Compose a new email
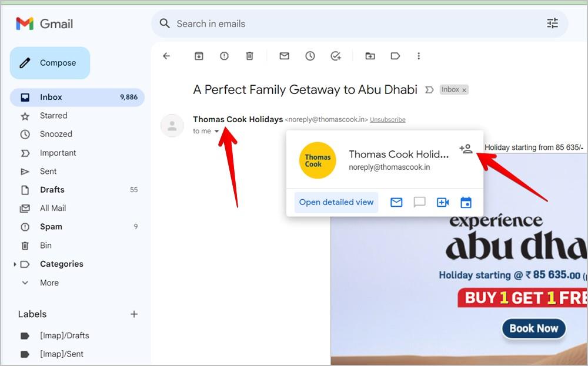588x366 pixels. (x=50, y=63)
